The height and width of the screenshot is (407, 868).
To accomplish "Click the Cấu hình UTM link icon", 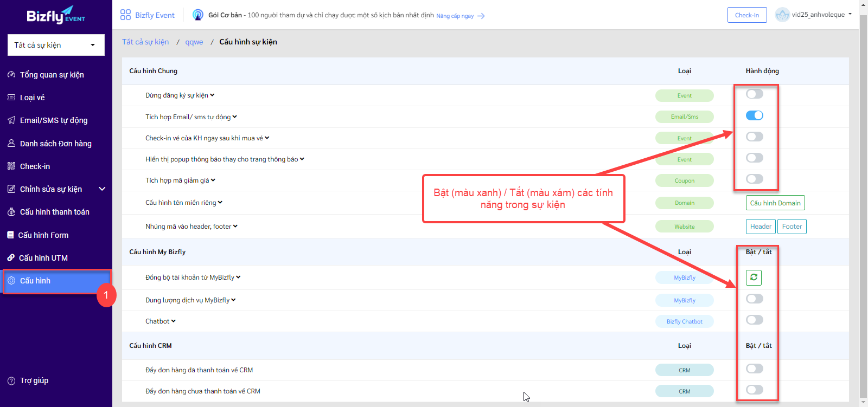I will click(11, 258).
